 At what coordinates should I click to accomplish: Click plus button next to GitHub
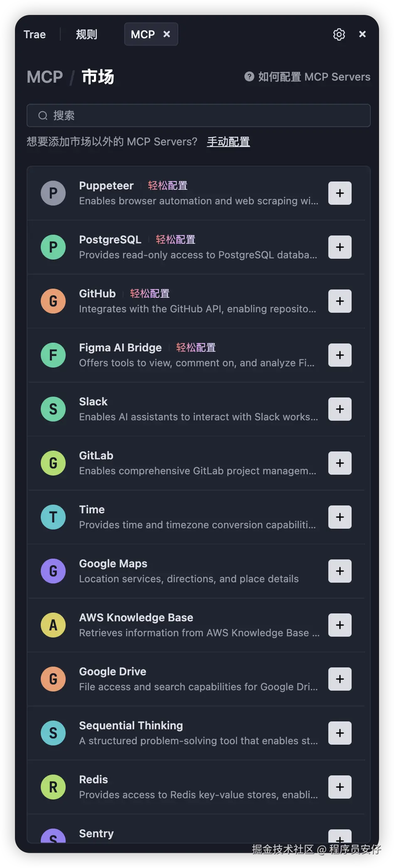coord(340,301)
